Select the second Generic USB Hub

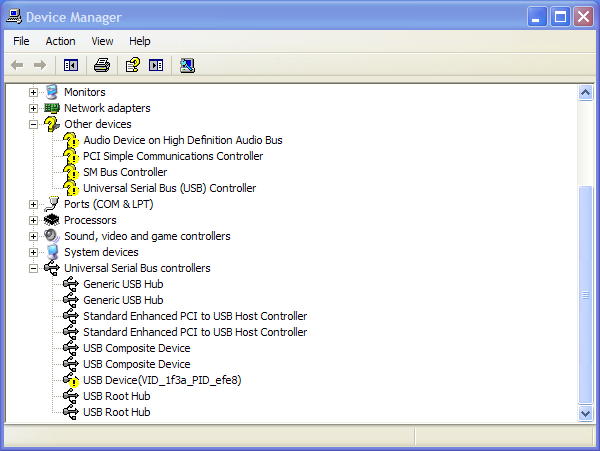click(x=123, y=300)
